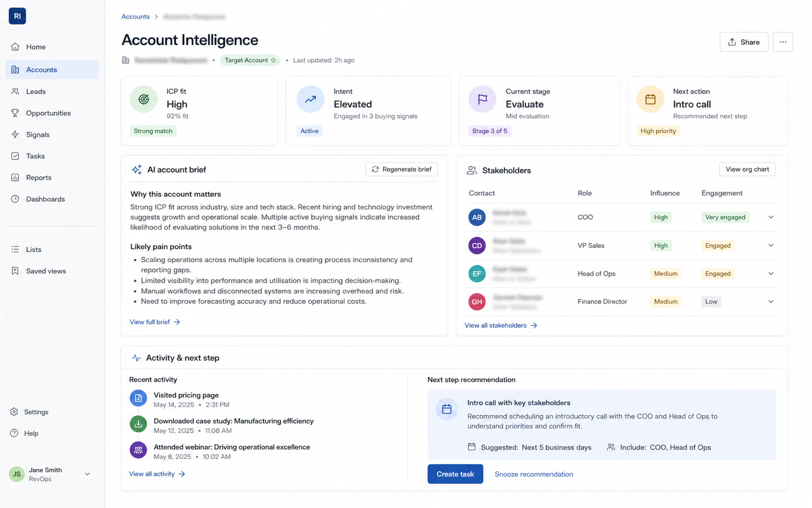Click the Create task button
Screen dimensions: 812x508
(455, 474)
